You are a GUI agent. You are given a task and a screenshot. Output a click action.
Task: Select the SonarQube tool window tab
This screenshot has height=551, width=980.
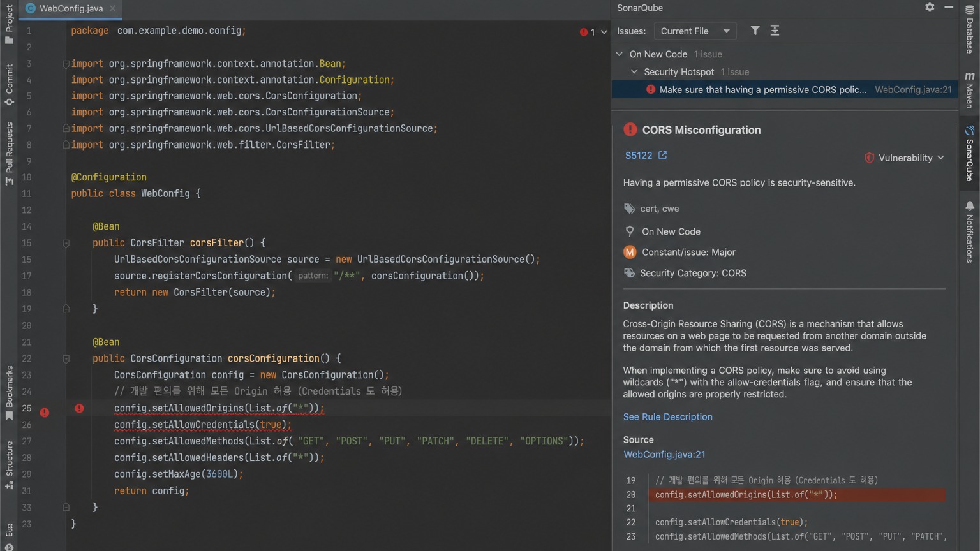(969, 154)
